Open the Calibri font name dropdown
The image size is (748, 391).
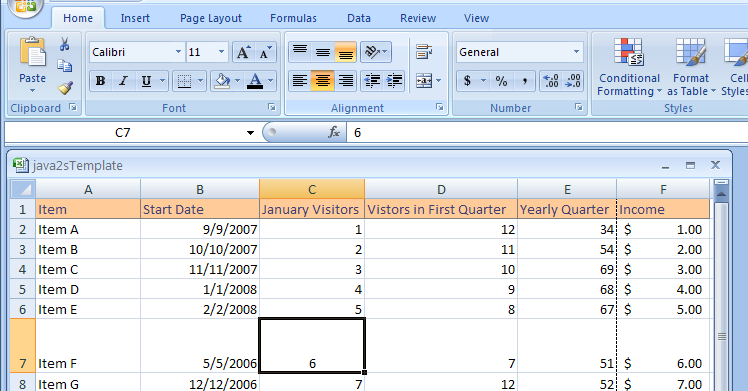(x=178, y=52)
